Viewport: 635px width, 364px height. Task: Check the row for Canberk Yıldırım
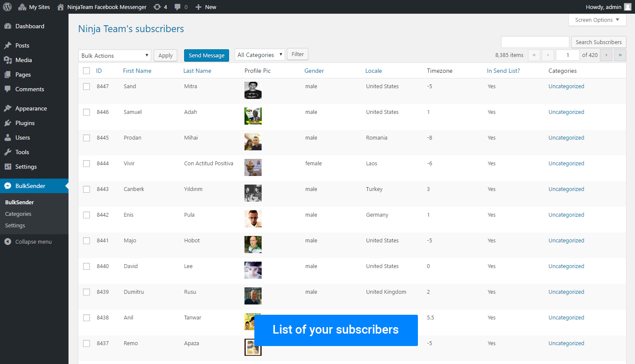pyautogui.click(x=86, y=189)
